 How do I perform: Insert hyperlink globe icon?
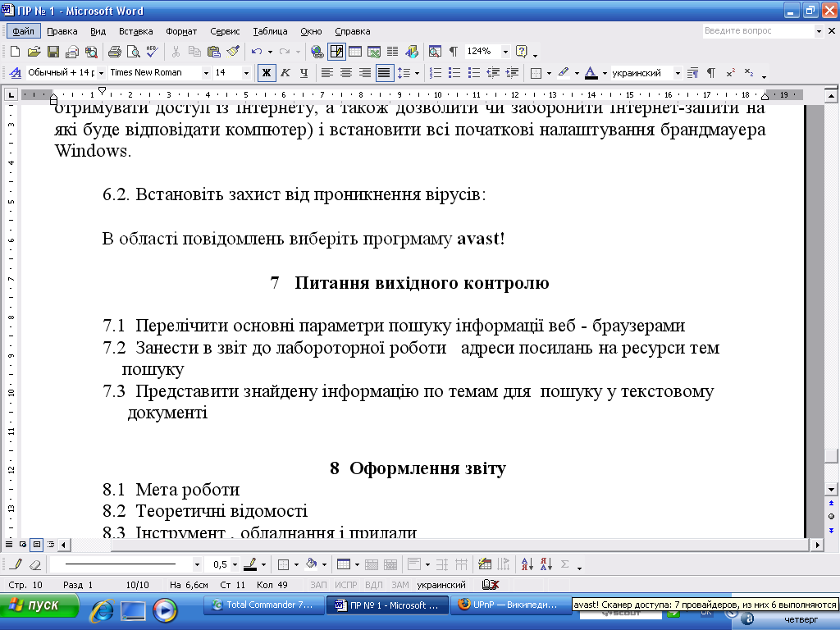[317, 52]
